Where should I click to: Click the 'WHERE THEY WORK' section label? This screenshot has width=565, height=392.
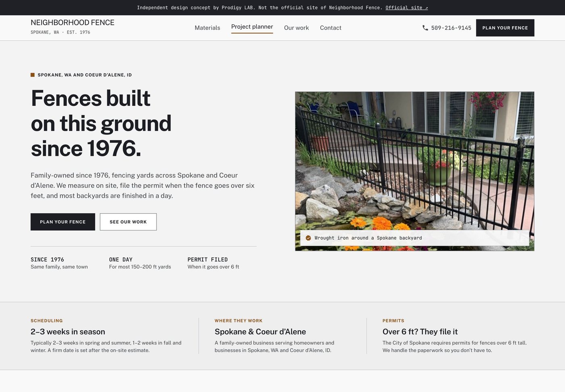coord(239,321)
